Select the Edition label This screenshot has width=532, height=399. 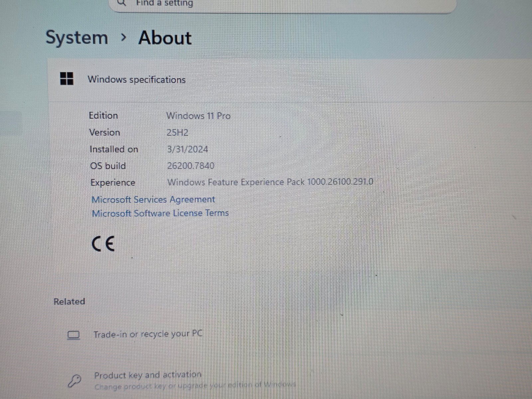pos(103,115)
